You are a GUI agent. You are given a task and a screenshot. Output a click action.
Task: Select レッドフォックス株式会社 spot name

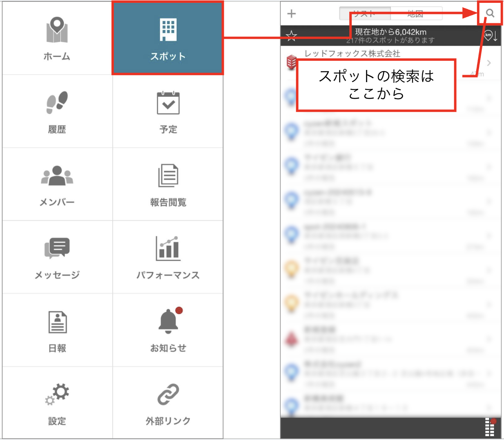(x=352, y=54)
